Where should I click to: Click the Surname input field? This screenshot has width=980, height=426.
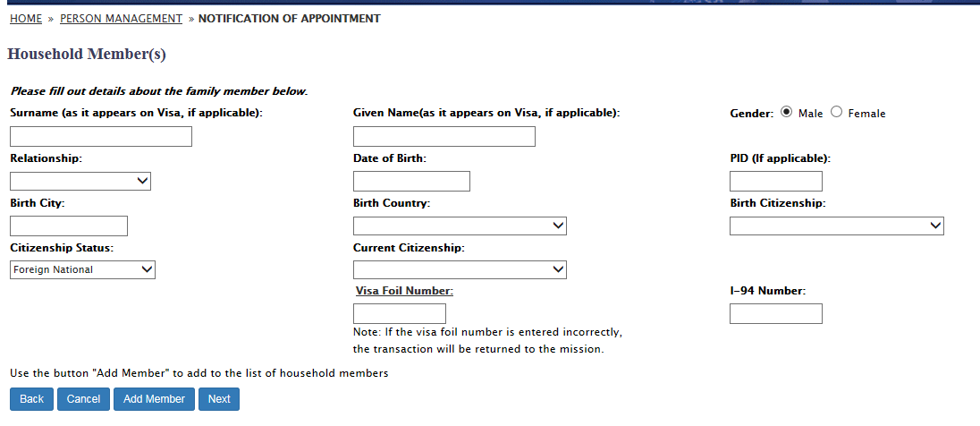(101, 136)
